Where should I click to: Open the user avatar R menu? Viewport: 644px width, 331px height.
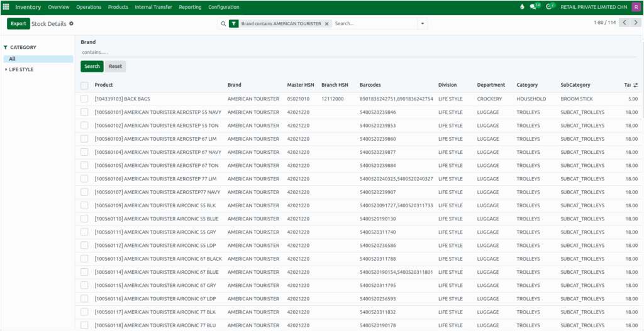tap(635, 7)
